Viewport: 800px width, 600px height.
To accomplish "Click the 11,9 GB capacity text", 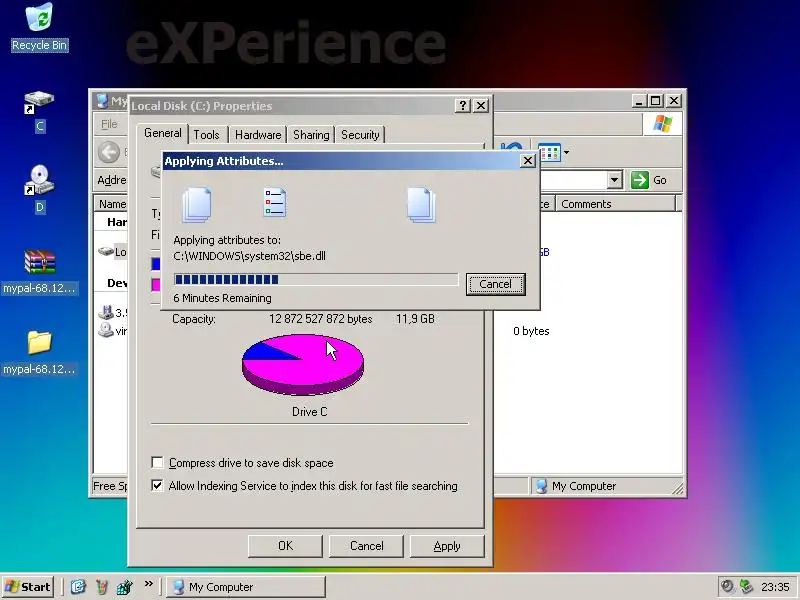I will click(415, 319).
